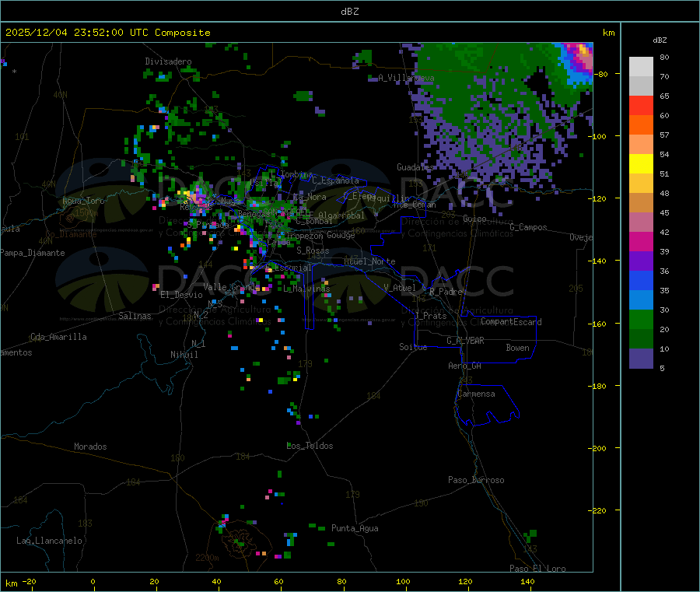Click the km label beside the bottom axis

(x=11, y=583)
